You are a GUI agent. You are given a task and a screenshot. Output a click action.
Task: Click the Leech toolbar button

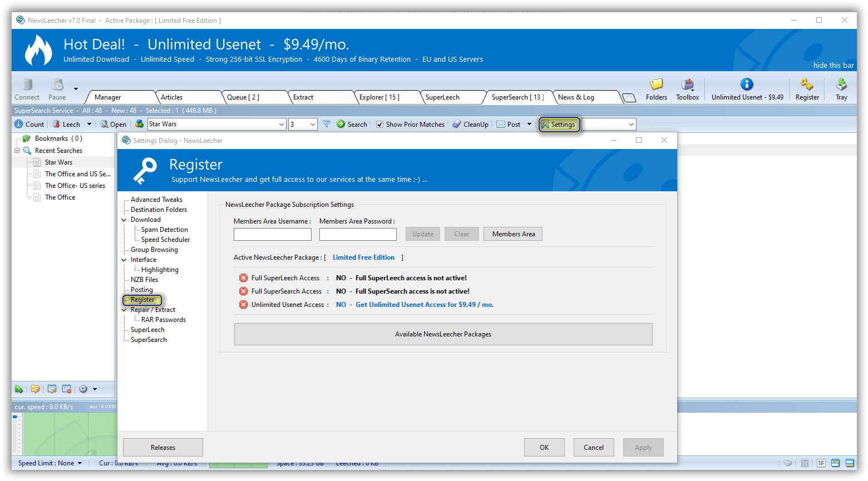point(67,125)
